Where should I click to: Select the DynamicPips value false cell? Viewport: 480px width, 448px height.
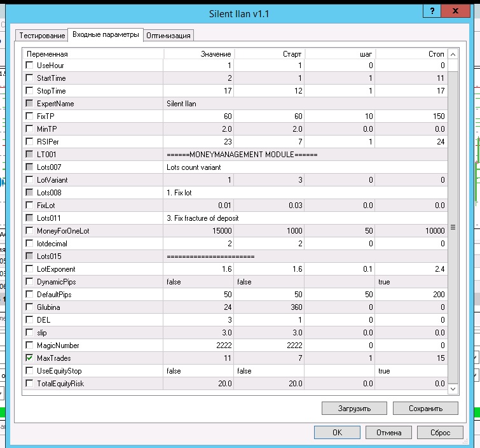(x=198, y=282)
